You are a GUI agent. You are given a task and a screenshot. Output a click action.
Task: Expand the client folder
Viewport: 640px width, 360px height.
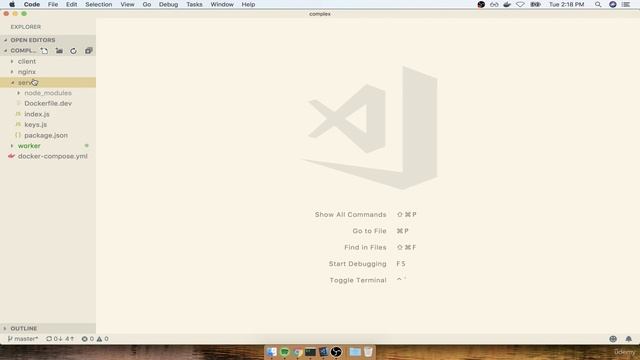point(27,61)
